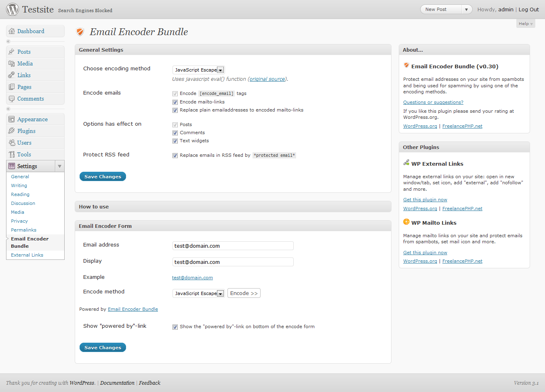545x392 pixels.
Task: Open Permalinks settings submenu item
Action: pos(24,230)
